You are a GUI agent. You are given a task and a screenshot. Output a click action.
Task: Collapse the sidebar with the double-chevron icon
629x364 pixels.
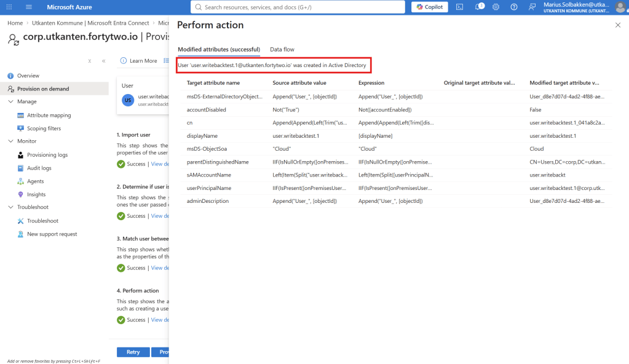pyautogui.click(x=103, y=61)
